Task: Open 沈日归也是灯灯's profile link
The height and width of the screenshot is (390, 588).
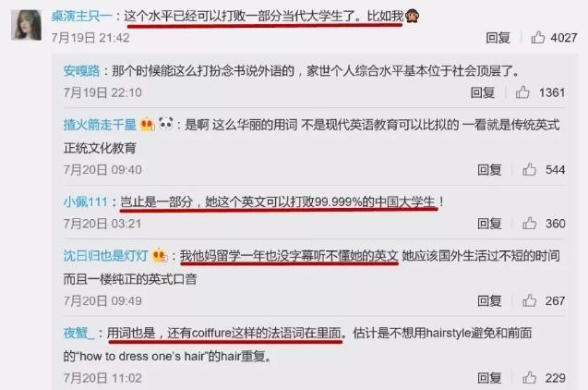Action: pyautogui.click(x=105, y=256)
